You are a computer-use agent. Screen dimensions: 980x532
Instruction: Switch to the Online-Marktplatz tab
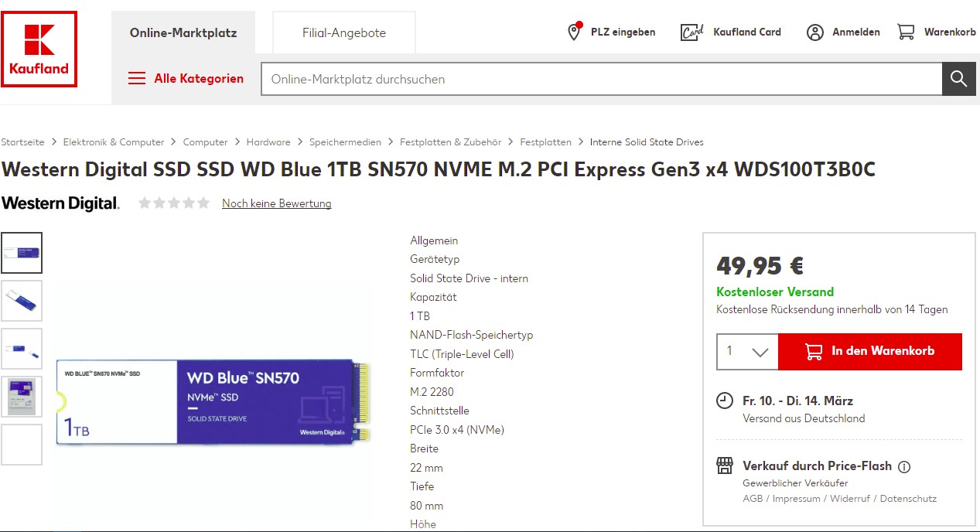click(x=183, y=32)
